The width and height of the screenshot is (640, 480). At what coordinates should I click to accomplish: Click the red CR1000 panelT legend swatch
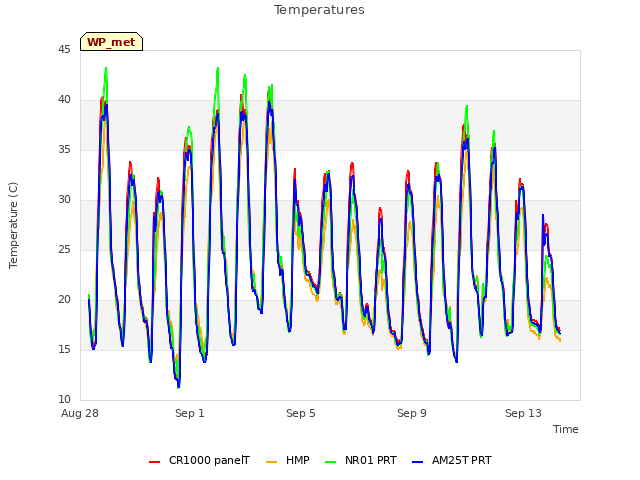(155, 461)
